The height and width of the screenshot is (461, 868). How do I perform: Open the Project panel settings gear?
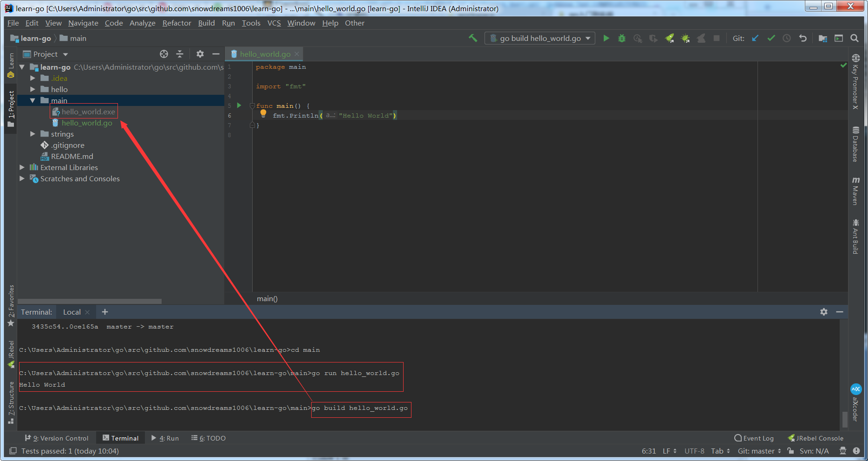pos(200,54)
